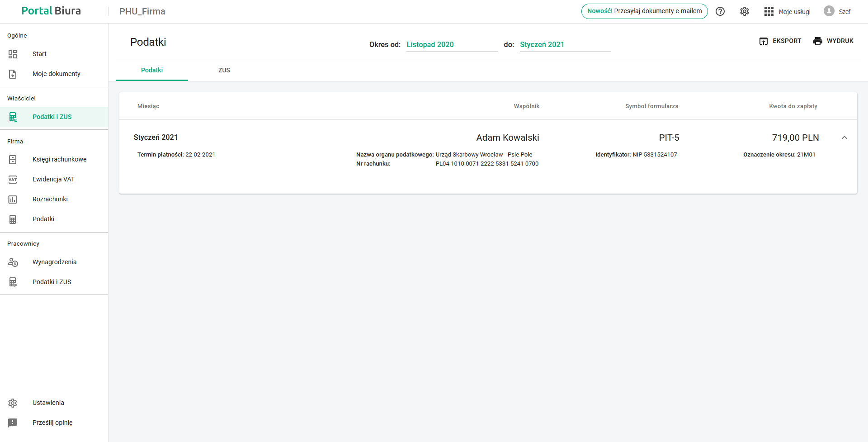Click the Księgi rachunkowe icon
Viewport: 868px width, 442px height.
coord(13,160)
